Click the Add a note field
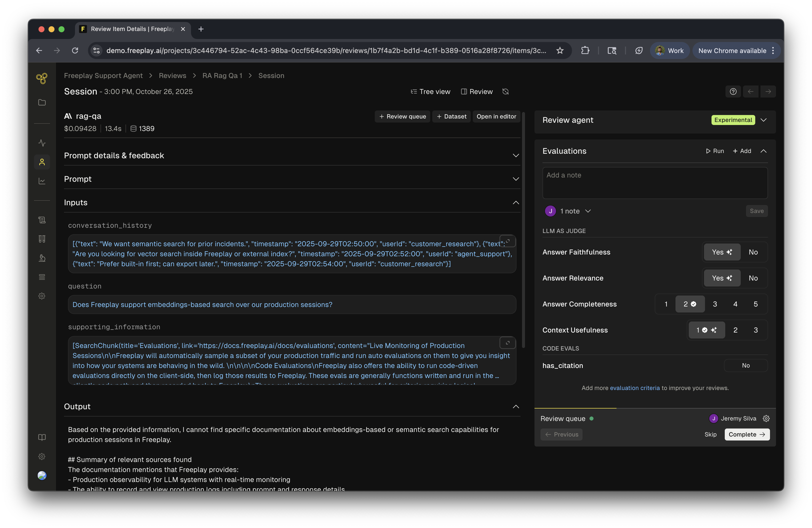 pos(655,183)
